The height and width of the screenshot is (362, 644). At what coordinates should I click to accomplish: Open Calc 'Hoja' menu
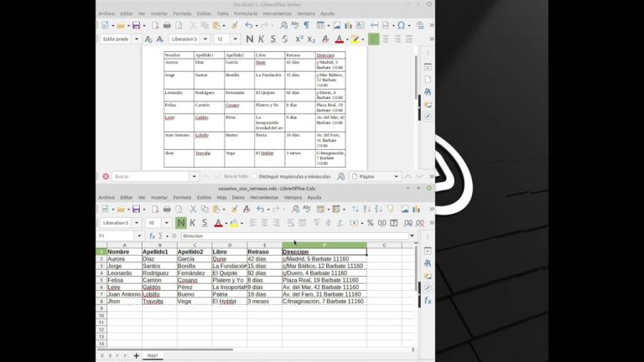click(221, 198)
